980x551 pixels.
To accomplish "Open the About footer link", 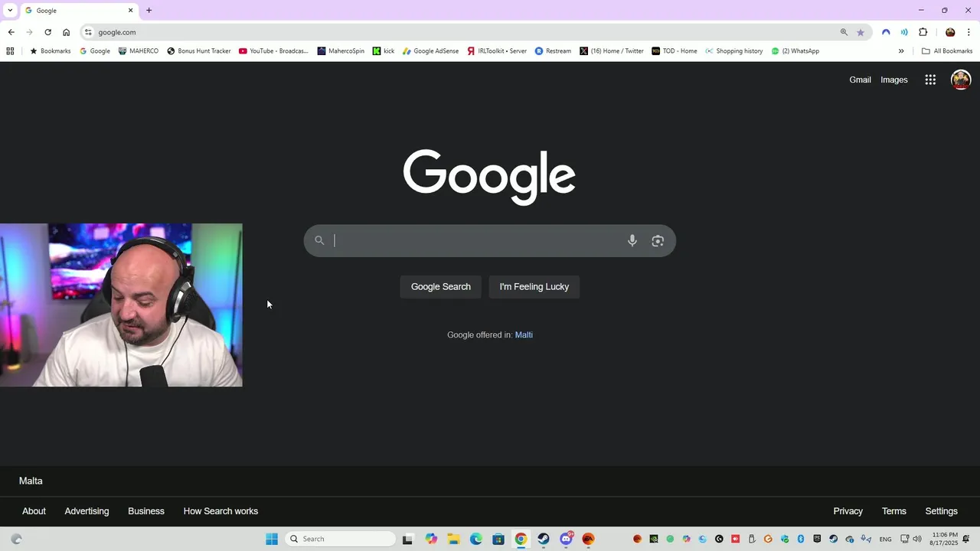I will [x=34, y=511].
